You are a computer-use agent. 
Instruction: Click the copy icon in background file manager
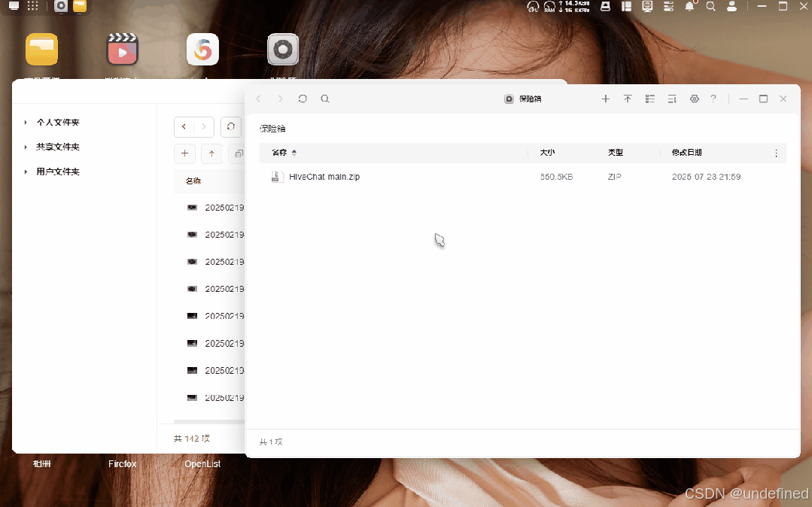(239, 153)
